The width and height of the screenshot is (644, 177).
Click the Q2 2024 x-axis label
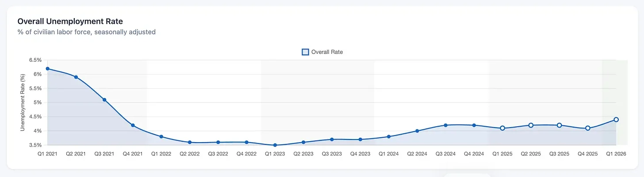(417, 154)
